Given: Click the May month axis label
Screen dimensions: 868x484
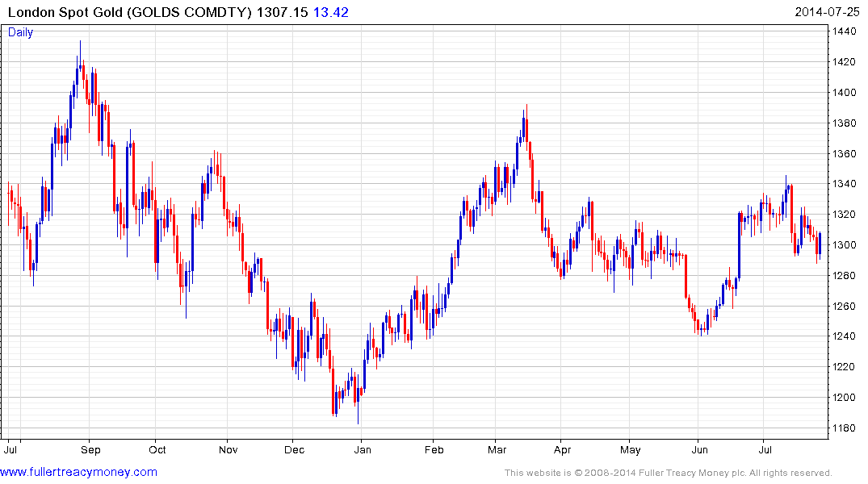Looking at the screenshot, I should click(x=631, y=449).
